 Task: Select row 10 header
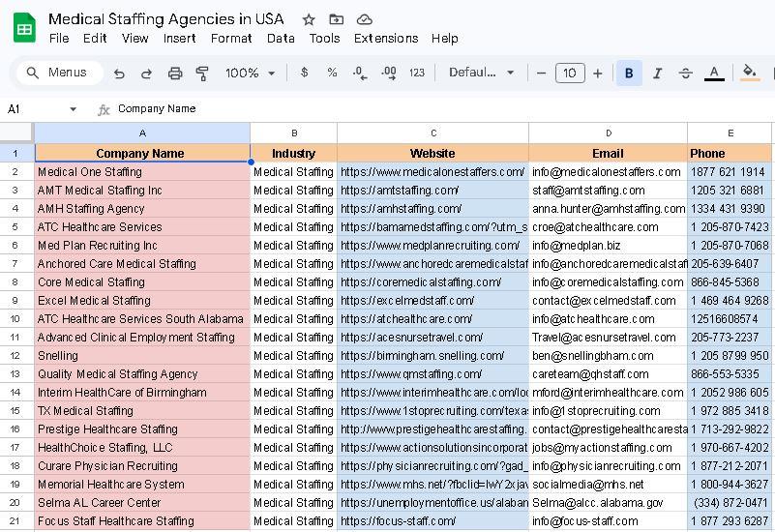15,319
